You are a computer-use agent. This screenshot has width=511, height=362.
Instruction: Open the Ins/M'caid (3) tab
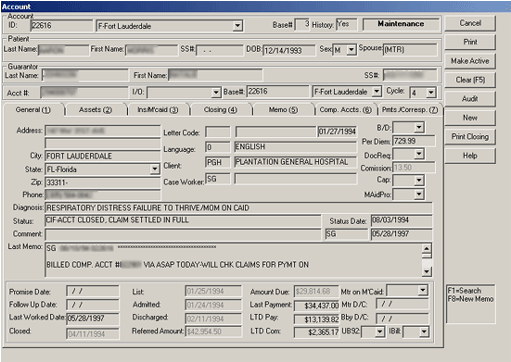tap(158, 110)
